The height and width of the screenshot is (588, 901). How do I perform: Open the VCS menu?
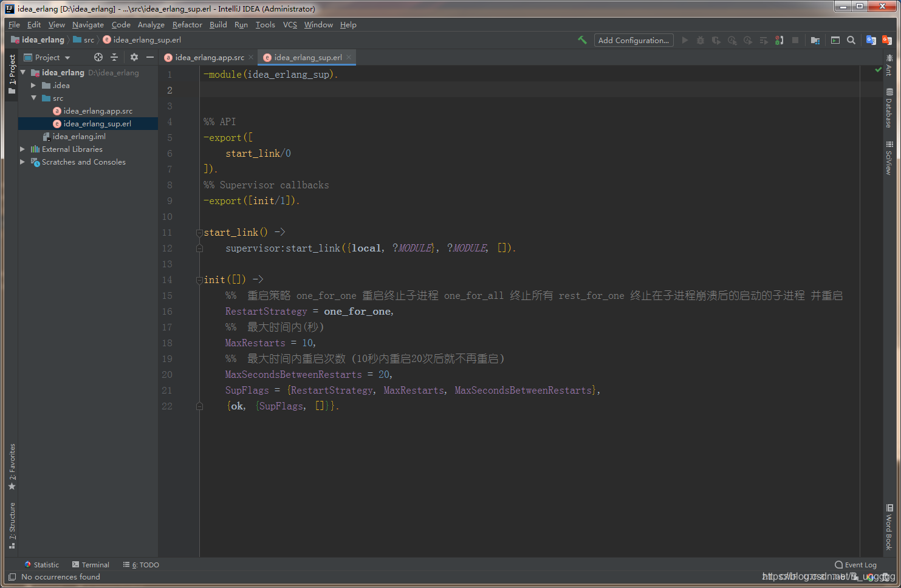290,24
